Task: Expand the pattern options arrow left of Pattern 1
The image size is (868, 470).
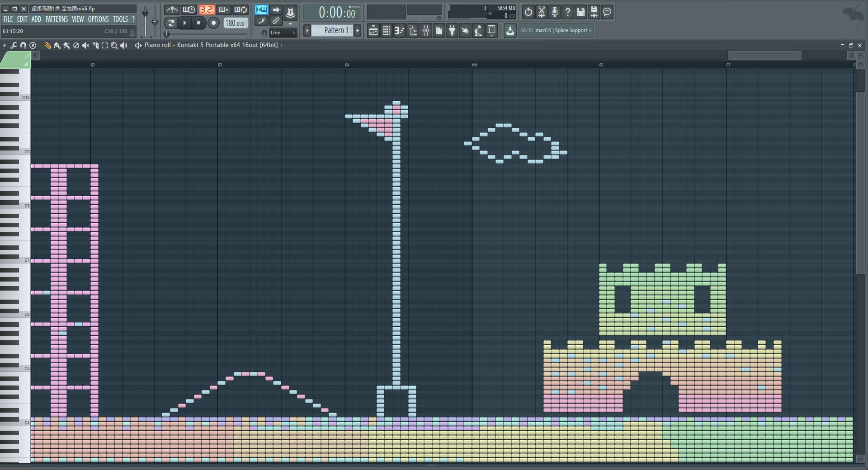Action: (307, 30)
